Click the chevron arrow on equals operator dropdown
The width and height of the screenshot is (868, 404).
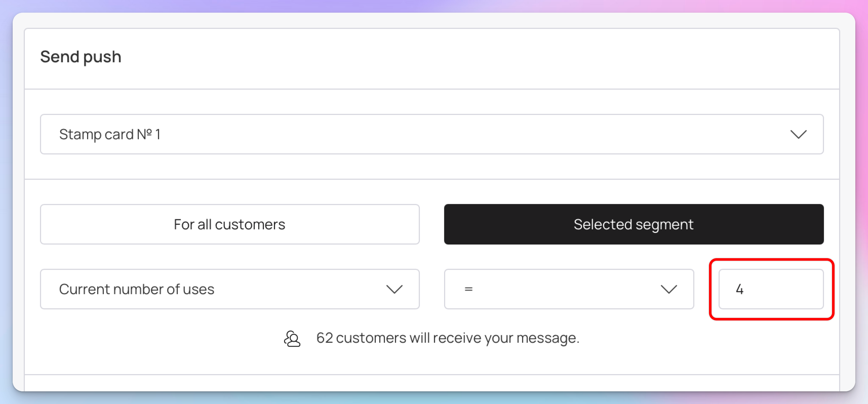668,289
